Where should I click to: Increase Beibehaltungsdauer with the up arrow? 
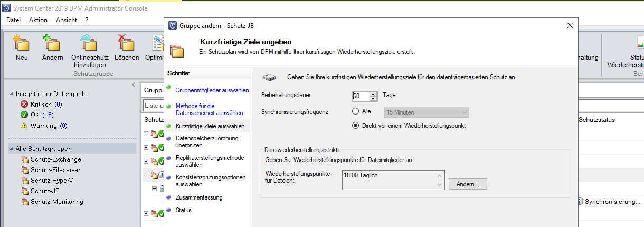click(373, 93)
